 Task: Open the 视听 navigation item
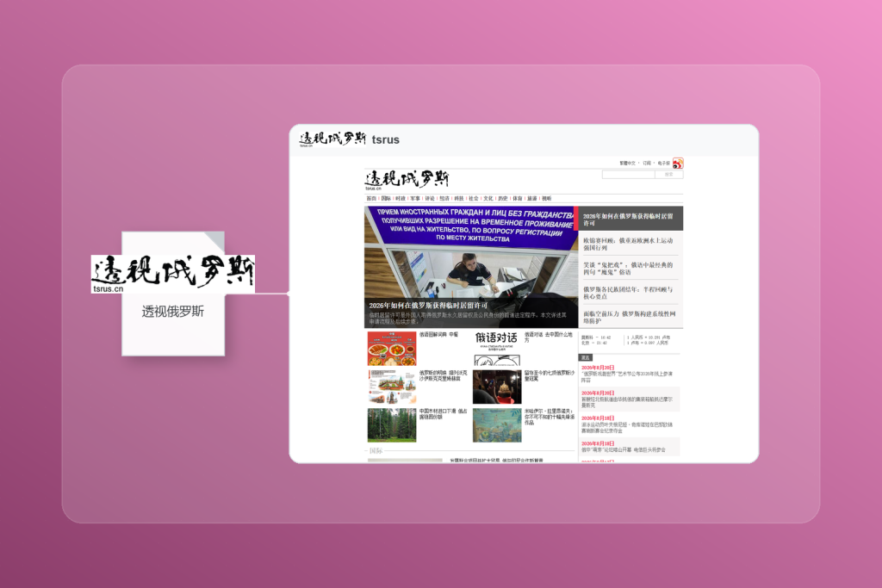point(547,198)
